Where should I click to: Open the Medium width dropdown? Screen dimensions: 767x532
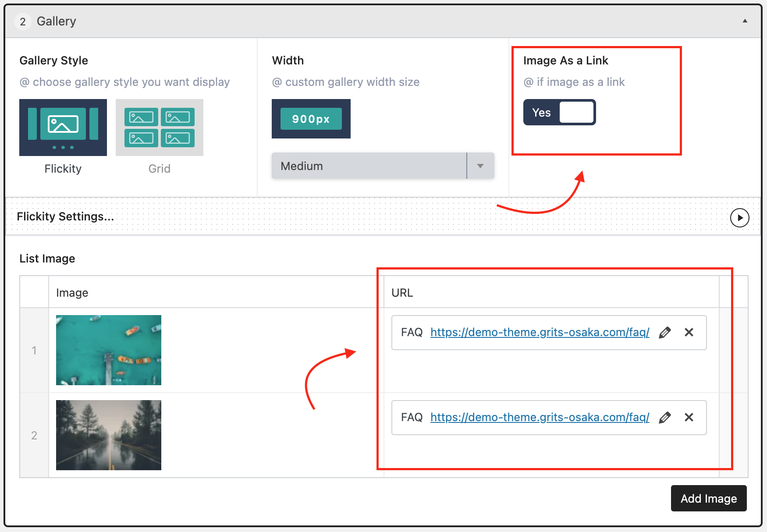point(369,166)
